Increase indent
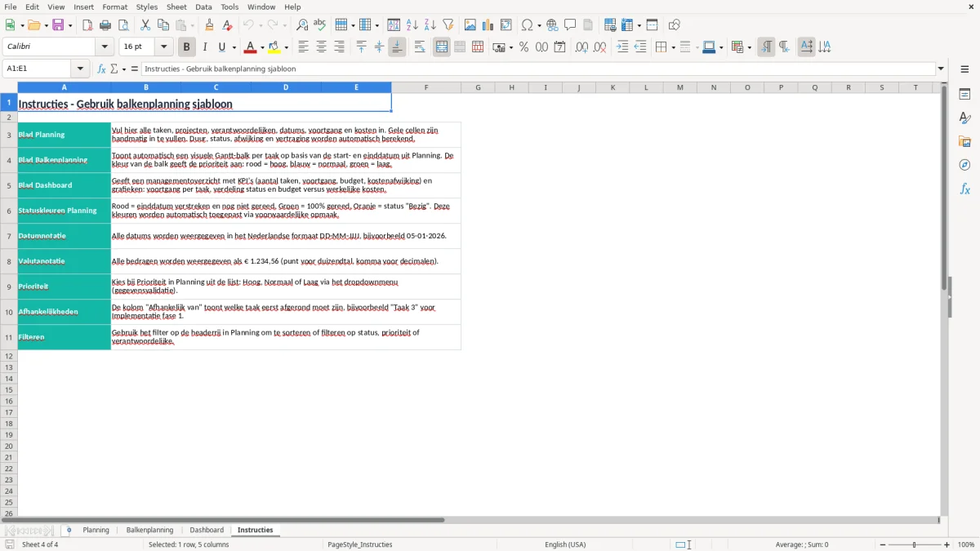The image size is (980, 551). (x=622, y=47)
